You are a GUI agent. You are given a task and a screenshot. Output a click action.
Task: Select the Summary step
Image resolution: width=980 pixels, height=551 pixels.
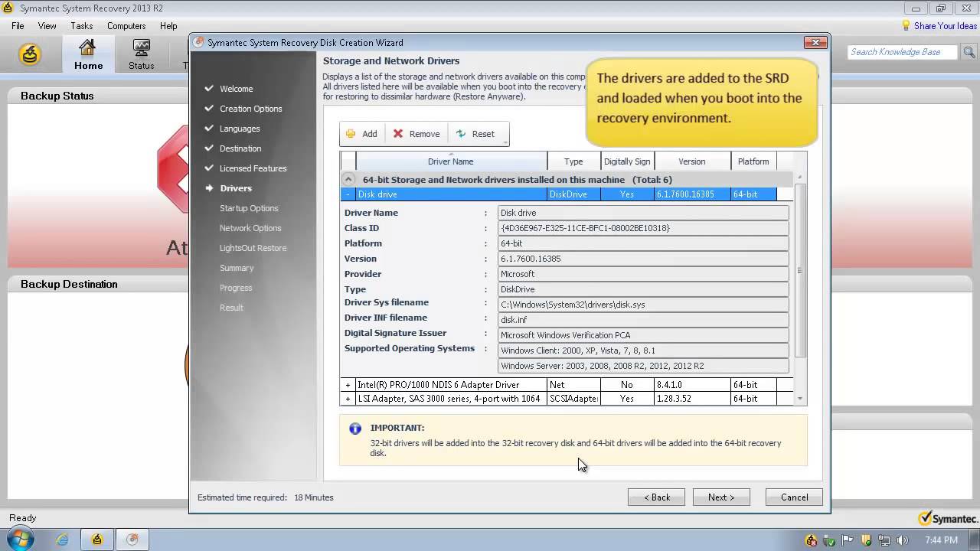click(237, 268)
